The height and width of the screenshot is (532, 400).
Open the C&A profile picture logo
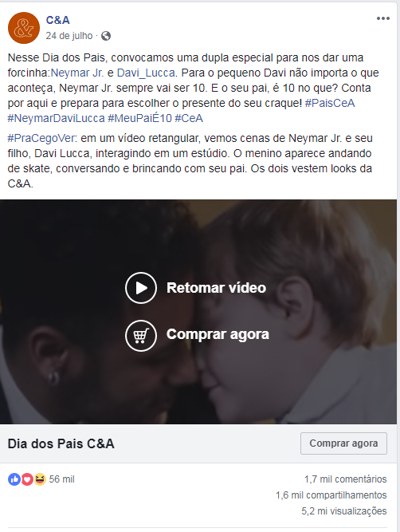(x=24, y=28)
